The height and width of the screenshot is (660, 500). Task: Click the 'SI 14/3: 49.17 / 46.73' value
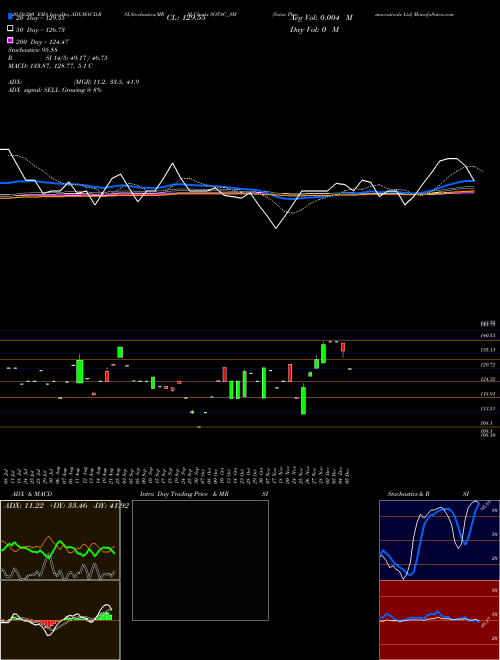click(76, 58)
